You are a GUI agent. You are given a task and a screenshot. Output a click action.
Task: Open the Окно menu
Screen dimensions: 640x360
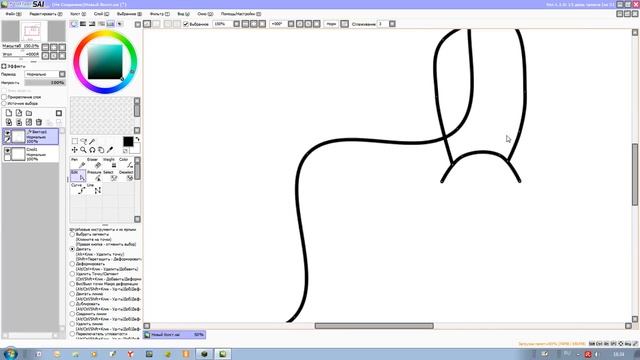[x=204, y=14]
